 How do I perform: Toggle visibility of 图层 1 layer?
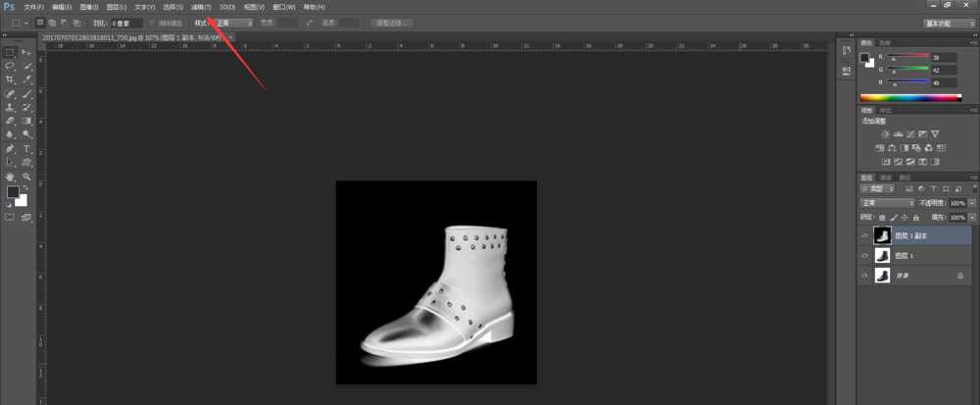(864, 256)
